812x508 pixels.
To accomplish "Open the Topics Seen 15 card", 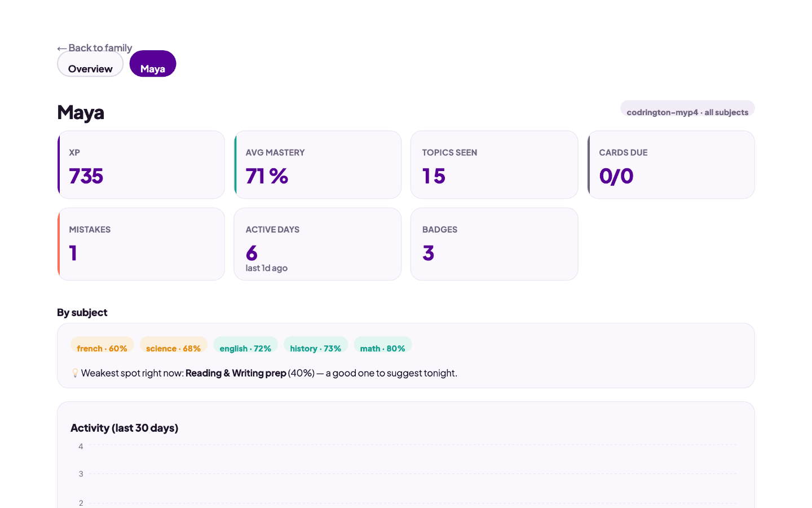I will [x=494, y=165].
